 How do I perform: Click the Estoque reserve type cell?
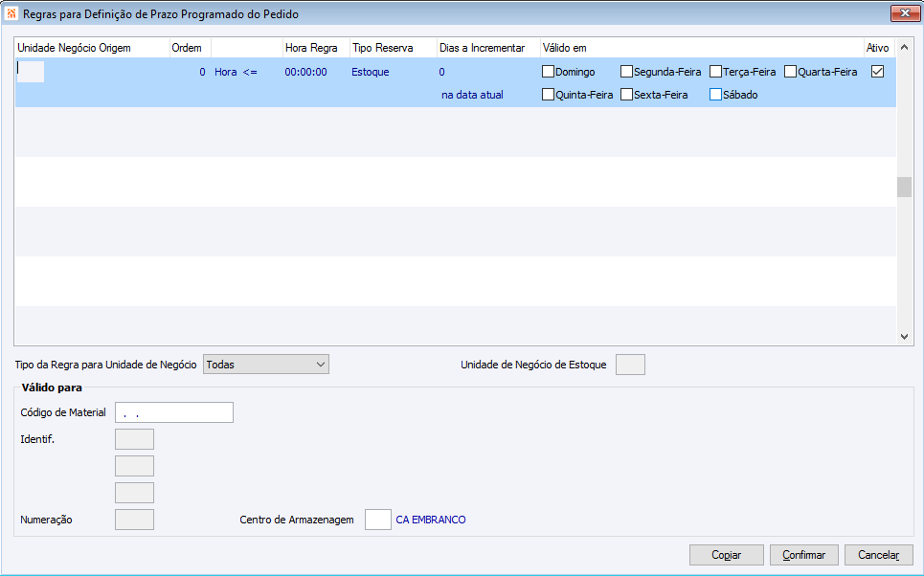(x=371, y=72)
